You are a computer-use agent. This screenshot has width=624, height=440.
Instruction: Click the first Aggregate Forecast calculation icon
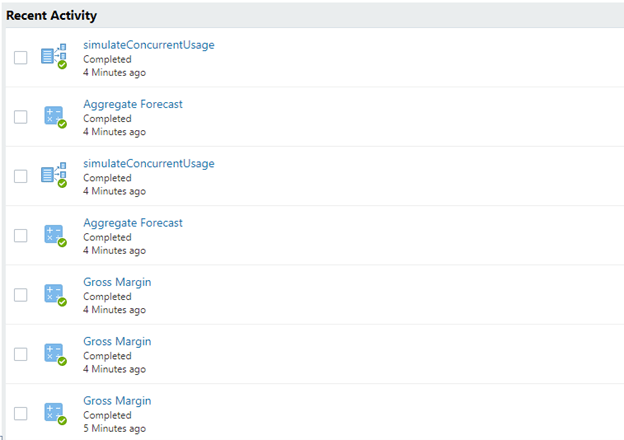pyautogui.click(x=53, y=116)
